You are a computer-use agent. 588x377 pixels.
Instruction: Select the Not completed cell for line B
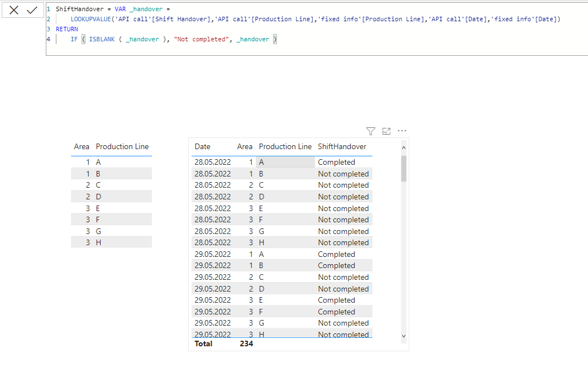[x=343, y=173]
